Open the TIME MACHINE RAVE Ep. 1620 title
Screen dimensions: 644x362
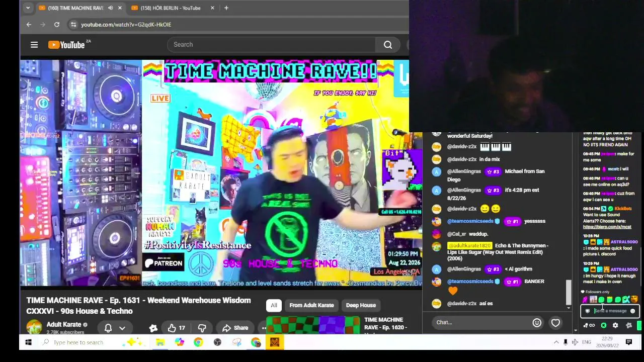[386, 324]
